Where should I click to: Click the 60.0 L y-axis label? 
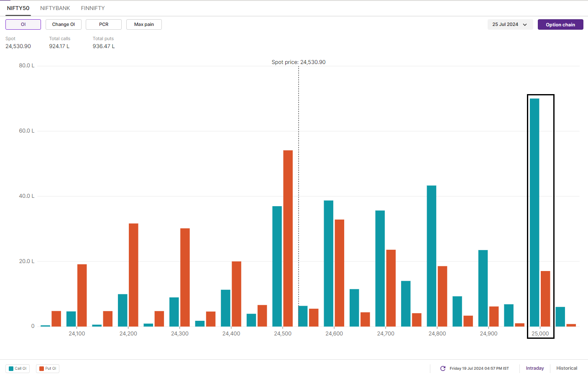(x=27, y=131)
